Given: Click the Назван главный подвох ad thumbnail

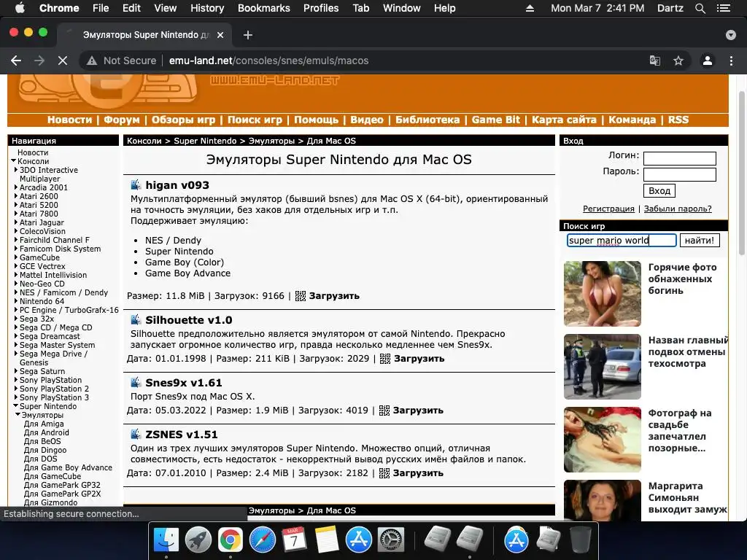Looking at the screenshot, I should click(x=602, y=366).
